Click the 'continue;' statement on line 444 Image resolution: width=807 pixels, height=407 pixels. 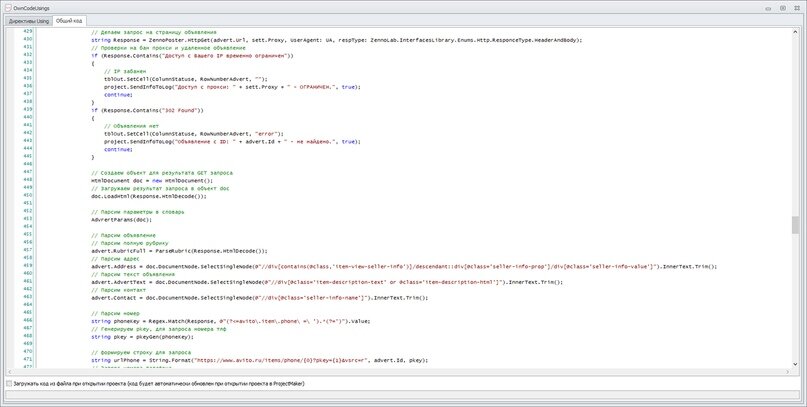(x=118, y=149)
